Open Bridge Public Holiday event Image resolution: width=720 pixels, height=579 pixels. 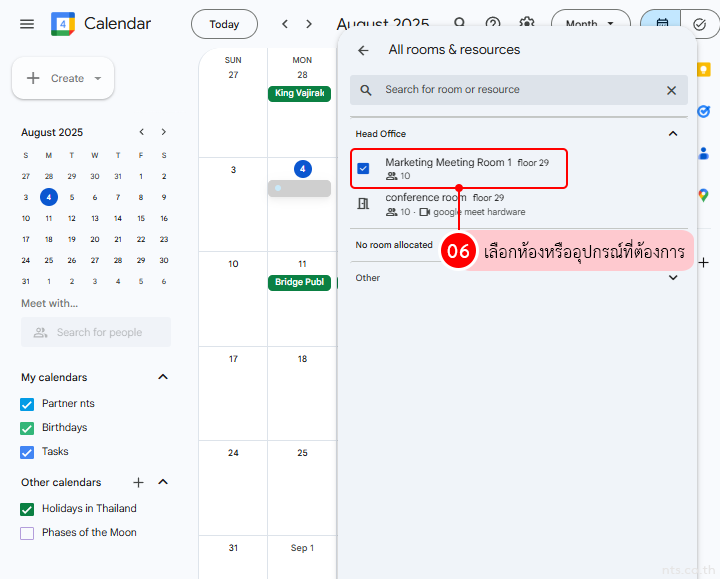[299, 282]
